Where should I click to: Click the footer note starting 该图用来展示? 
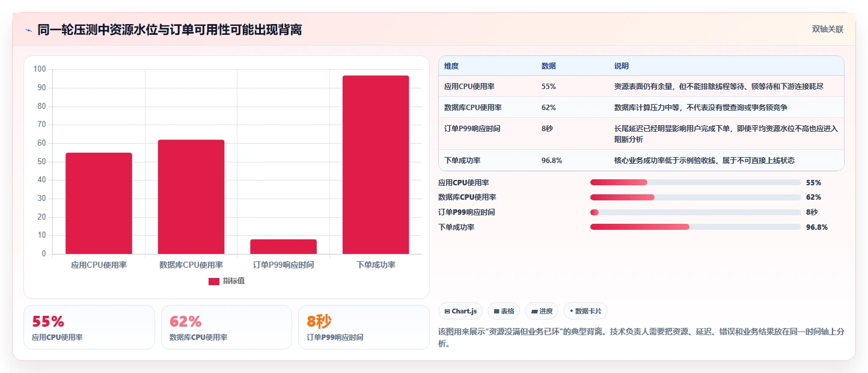641,338
